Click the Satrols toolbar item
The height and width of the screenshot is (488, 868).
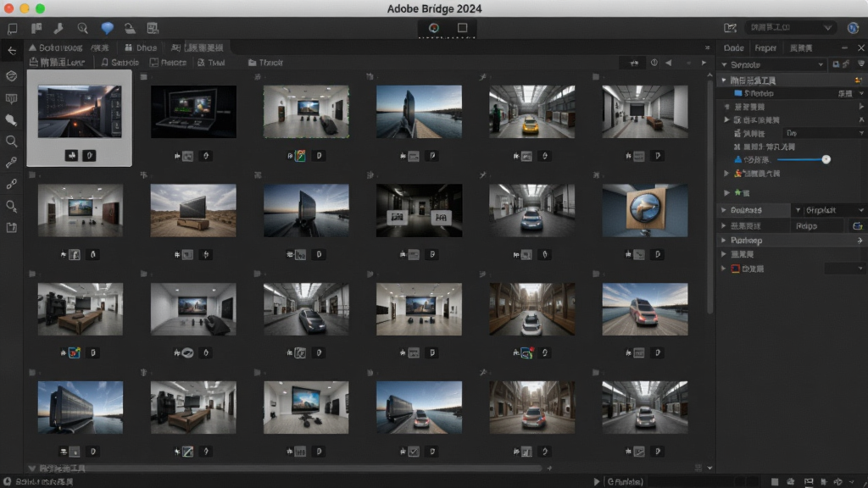coord(120,63)
